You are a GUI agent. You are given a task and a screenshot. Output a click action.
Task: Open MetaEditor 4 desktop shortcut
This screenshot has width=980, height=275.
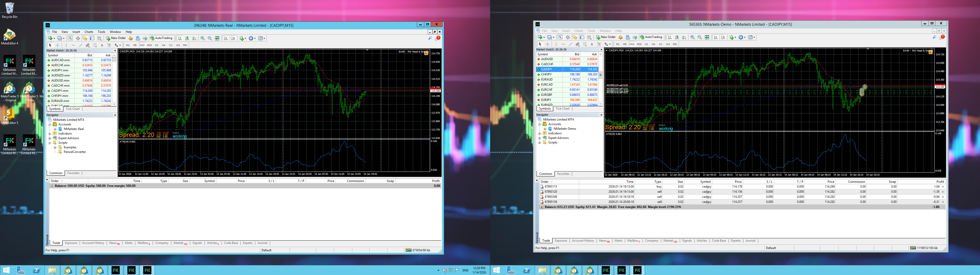9,37
